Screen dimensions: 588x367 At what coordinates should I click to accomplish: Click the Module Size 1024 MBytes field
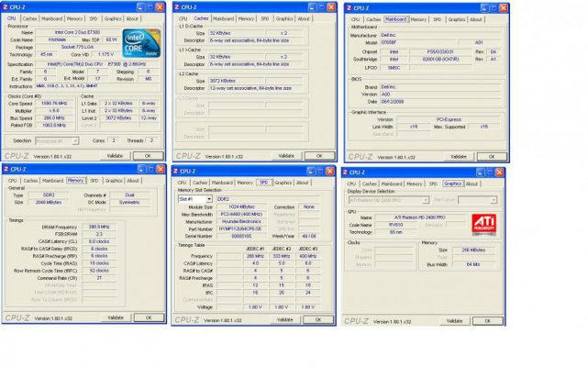(x=242, y=206)
